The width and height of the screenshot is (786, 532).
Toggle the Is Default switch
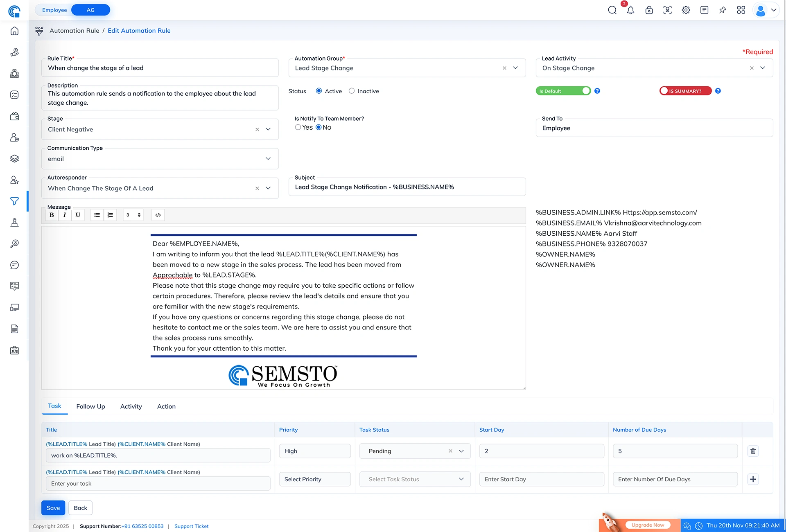point(563,91)
